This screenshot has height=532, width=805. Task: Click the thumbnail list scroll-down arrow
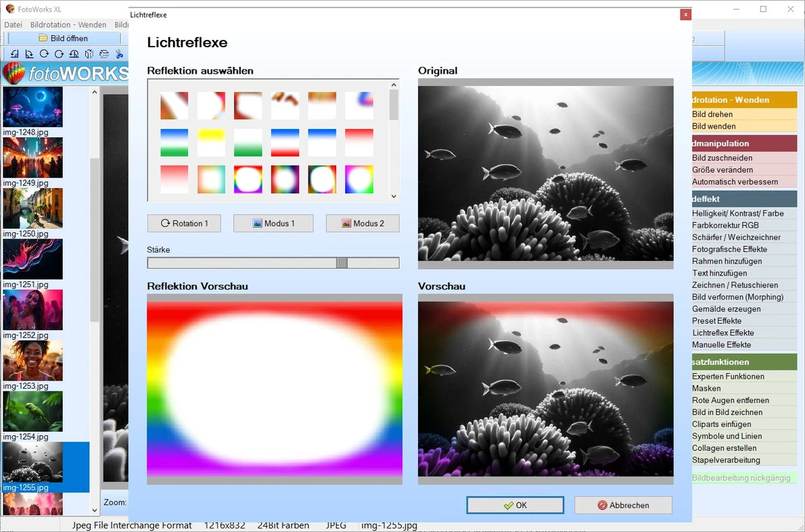pos(95,510)
